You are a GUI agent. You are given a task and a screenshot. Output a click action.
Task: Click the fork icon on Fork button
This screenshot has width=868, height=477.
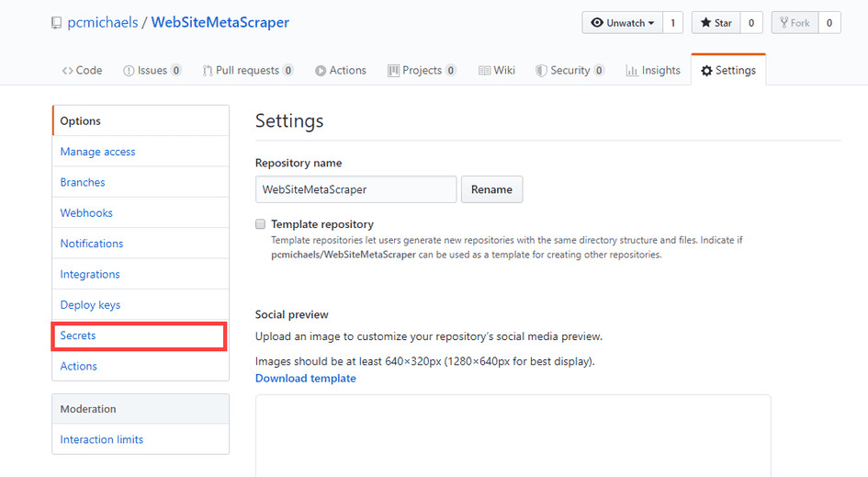click(783, 23)
